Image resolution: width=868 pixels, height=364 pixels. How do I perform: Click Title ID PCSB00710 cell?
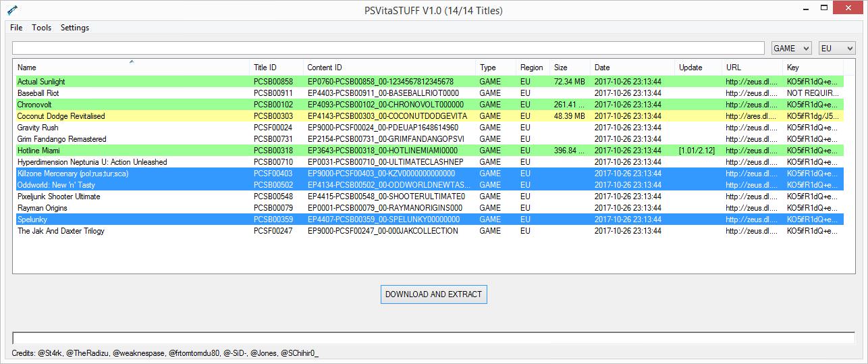point(273,162)
